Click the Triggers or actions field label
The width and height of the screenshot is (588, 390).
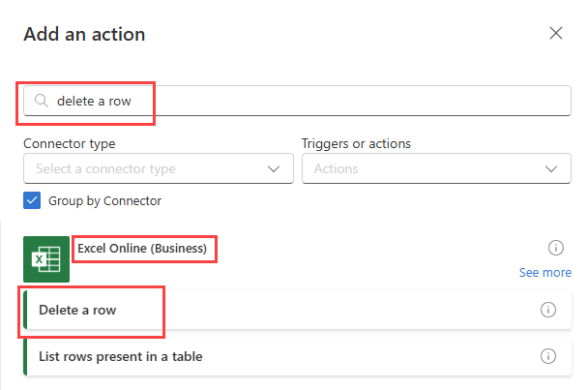pos(356,143)
